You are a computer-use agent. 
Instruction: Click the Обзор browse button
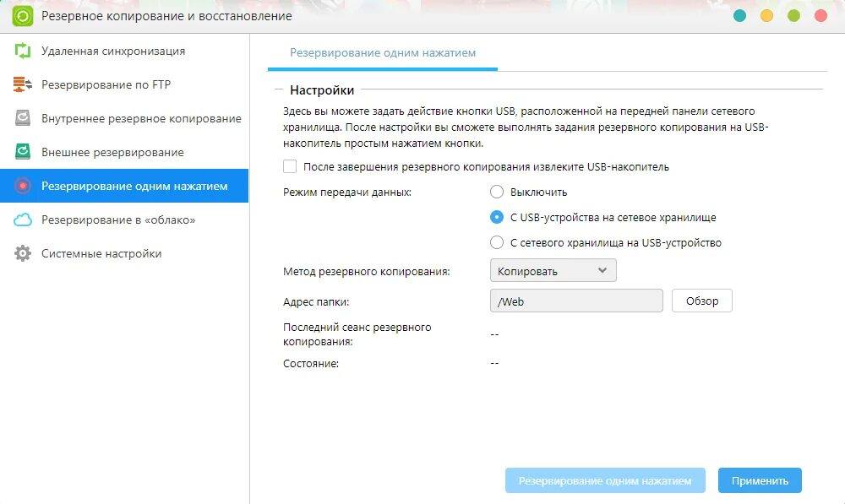point(701,301)
